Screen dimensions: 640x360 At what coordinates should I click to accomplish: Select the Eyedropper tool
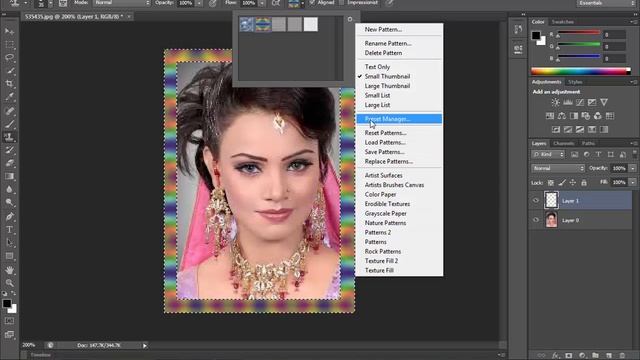(9, 97)
